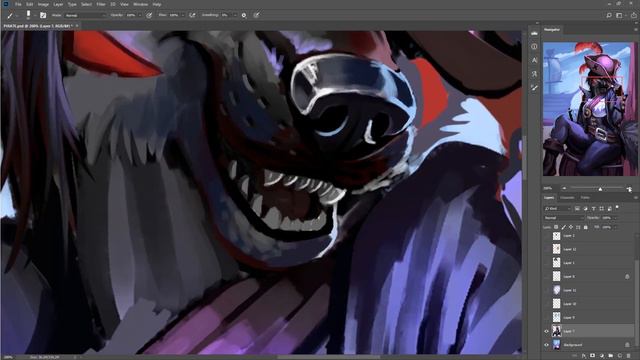Expand the Smoothing slider arrow
This screenshot has width=640, height=360.
point(235,15)
